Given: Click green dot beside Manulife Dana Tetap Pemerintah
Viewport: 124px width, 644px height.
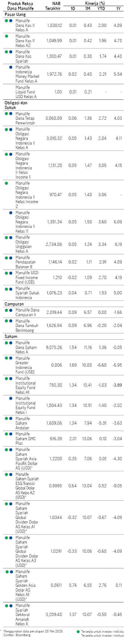Looking at the screenshot, I should (x=7, y=114).
